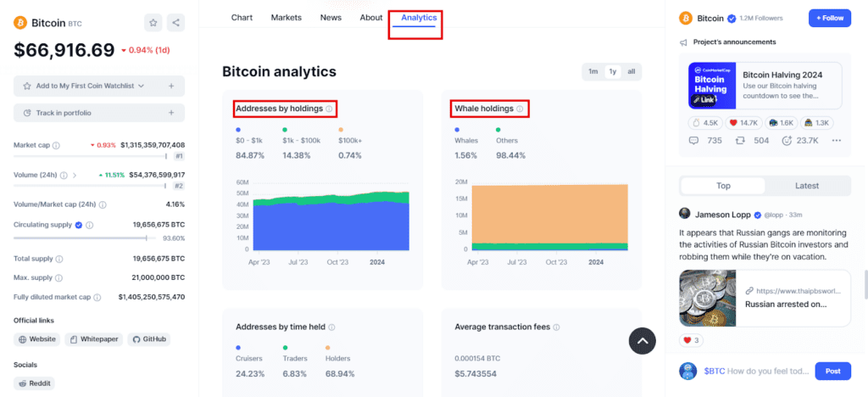Click info icon next to Circulating supply
Screen dimensions: 868x397
(90, 226)
